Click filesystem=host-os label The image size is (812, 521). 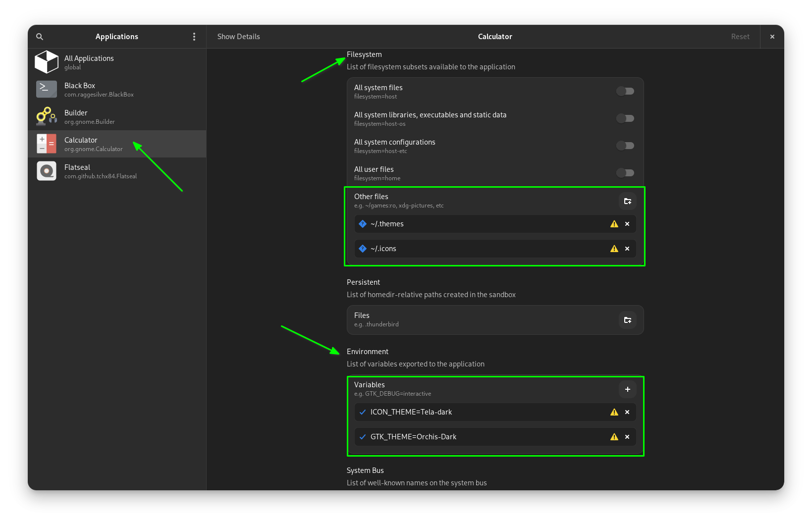pos(379,124)
